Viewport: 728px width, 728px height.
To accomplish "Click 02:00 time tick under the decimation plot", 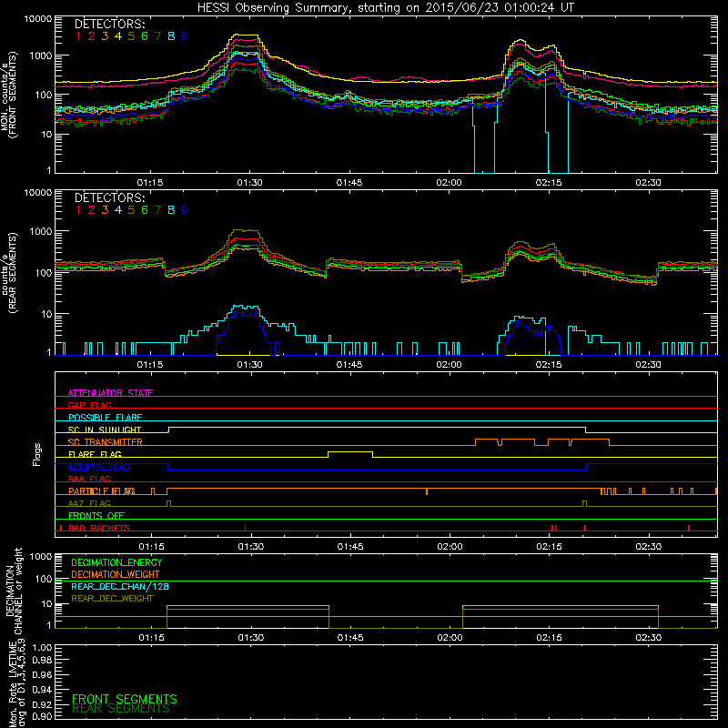I will click(450, 638).
